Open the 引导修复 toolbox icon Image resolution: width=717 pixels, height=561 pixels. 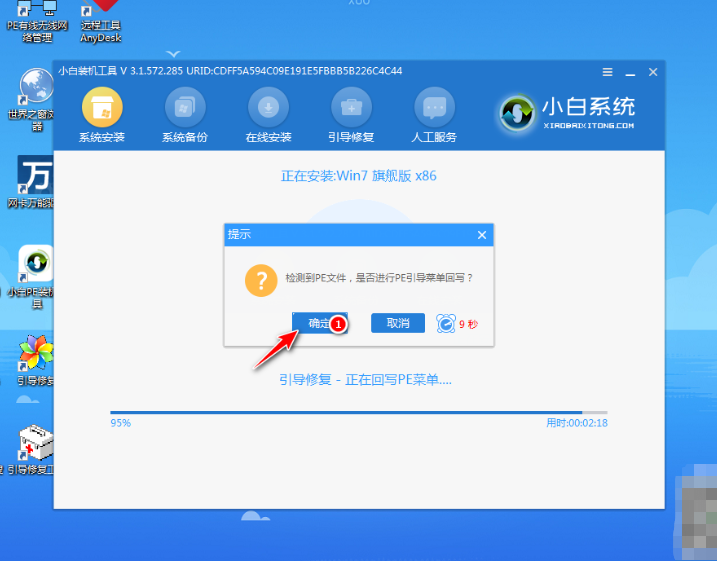click(x=351, y=107)
